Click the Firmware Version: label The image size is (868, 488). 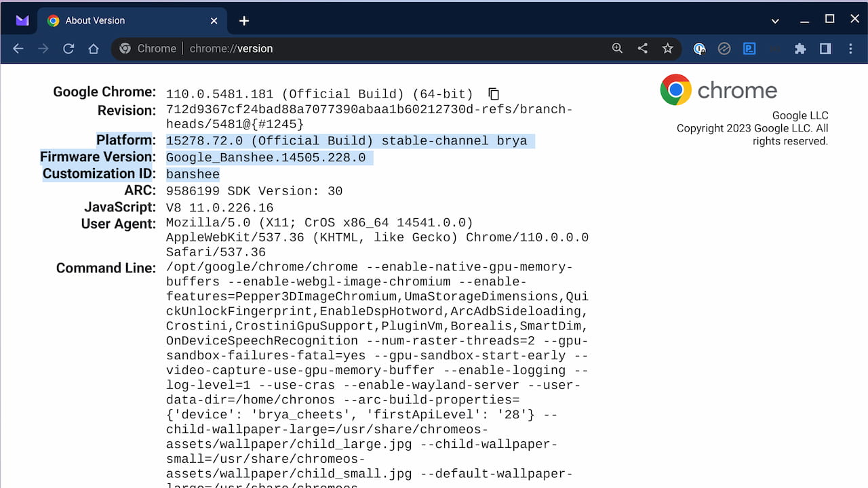pos(98,157)
